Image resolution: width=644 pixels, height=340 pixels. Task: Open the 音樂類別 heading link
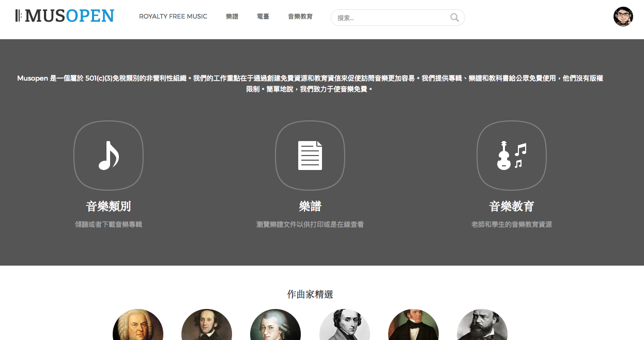109,207
